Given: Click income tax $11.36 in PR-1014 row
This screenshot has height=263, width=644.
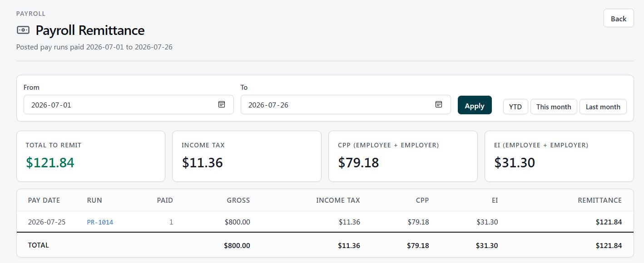Looking at the screenshot, I should tap(349, 222).
